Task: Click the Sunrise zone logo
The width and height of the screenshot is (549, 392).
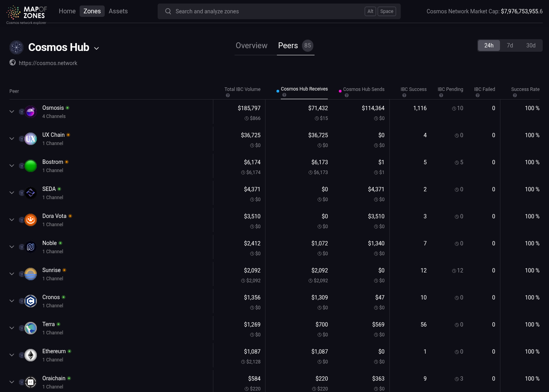Action: (31, 274)
